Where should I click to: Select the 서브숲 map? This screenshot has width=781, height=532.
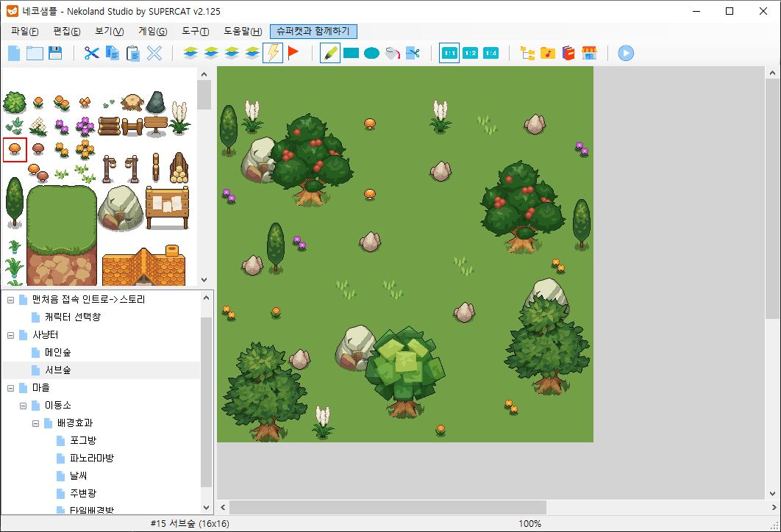coord(58,370)
